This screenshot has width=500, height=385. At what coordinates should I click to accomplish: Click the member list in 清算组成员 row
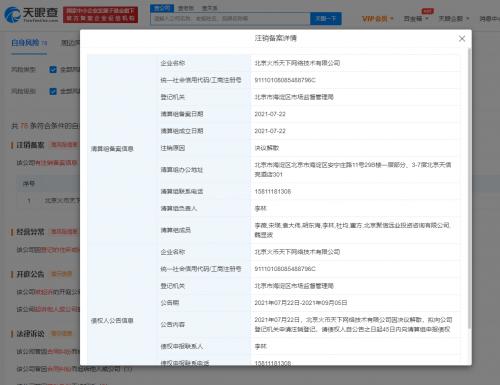(x=352, y=230)
